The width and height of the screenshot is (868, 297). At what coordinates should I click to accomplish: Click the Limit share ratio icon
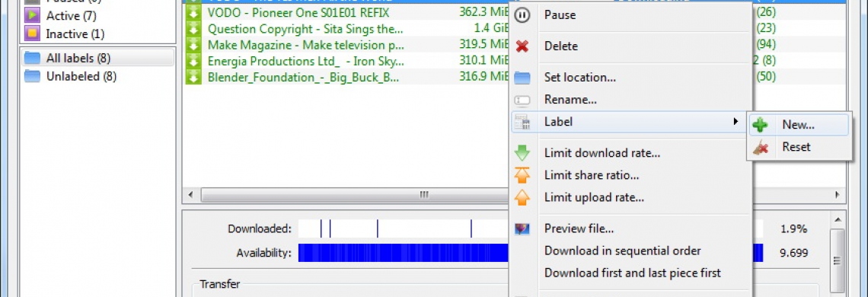pos(522,176)
